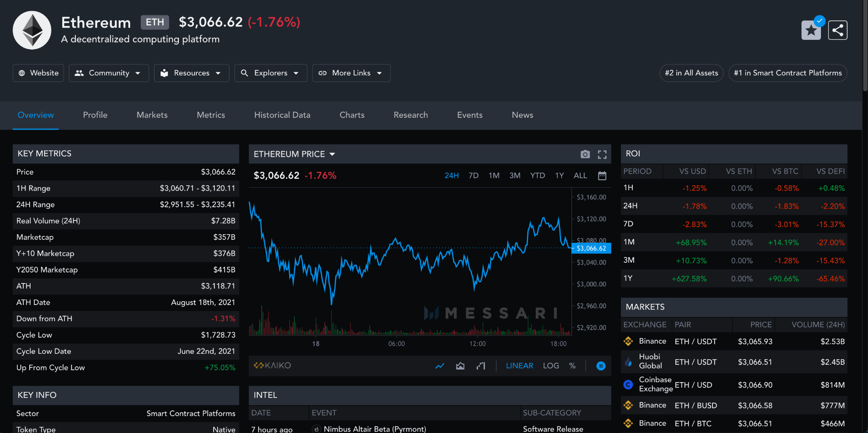Select the area chart type icon
This screenshot has height=433, width=868.
[x=460, y=366]
